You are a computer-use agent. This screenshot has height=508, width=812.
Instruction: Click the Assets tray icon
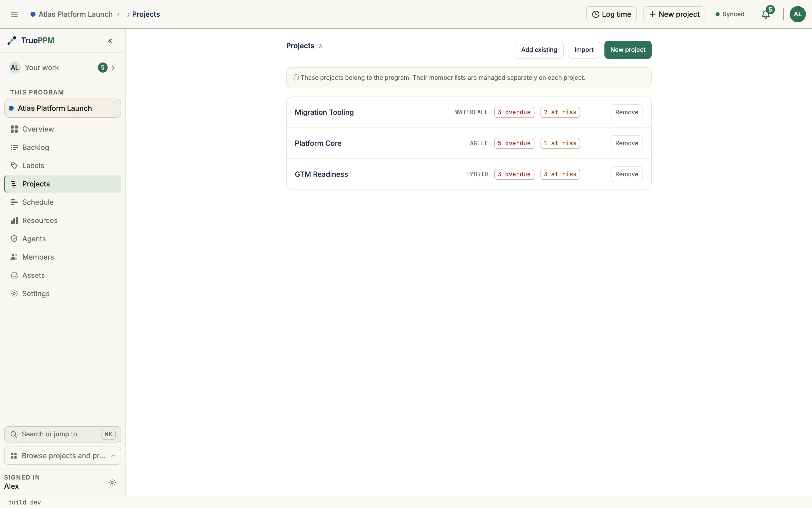tap(14, 276)
